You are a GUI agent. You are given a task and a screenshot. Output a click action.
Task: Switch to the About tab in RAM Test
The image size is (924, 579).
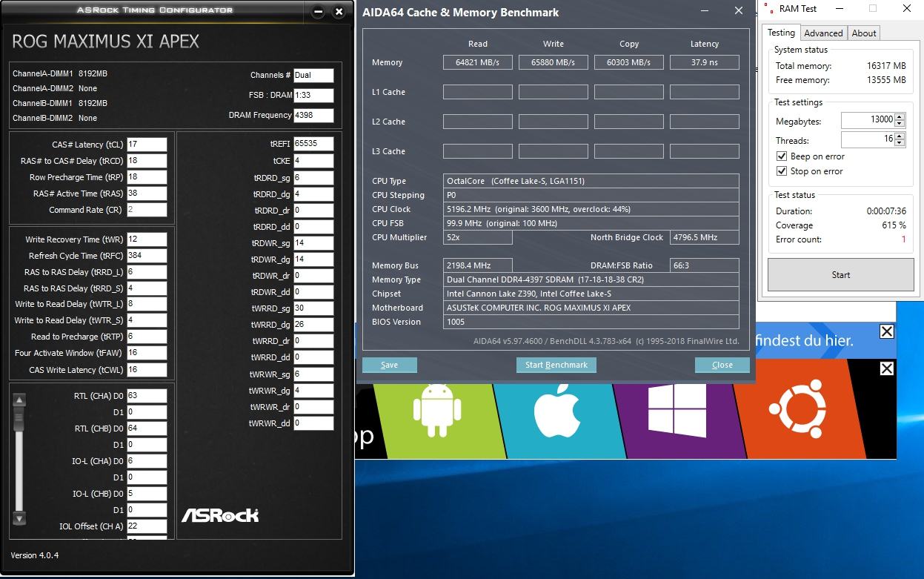(x=864, y=33)
